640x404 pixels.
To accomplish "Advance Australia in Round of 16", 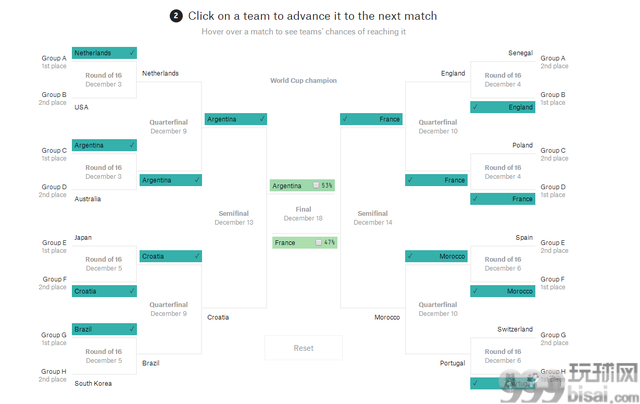I will pyautogui.click(x=104, y=199).
